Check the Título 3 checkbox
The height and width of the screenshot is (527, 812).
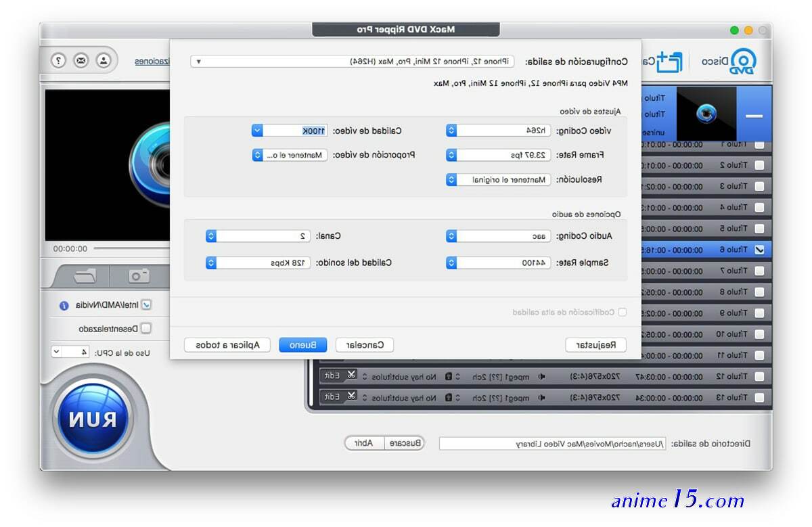[x=759, y=186]
